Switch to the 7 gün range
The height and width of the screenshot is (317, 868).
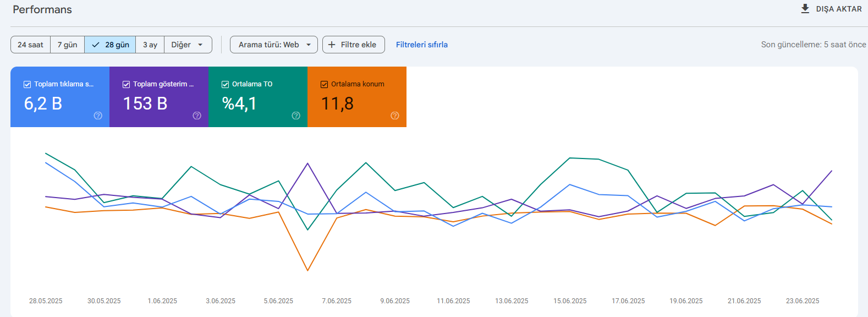tap(68, 45)
